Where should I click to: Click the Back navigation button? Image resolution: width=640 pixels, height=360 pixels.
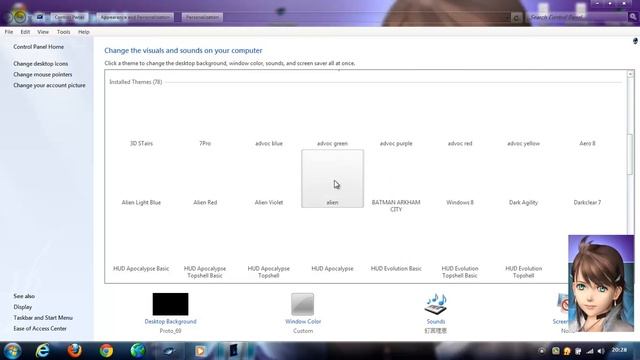(19, 17)
